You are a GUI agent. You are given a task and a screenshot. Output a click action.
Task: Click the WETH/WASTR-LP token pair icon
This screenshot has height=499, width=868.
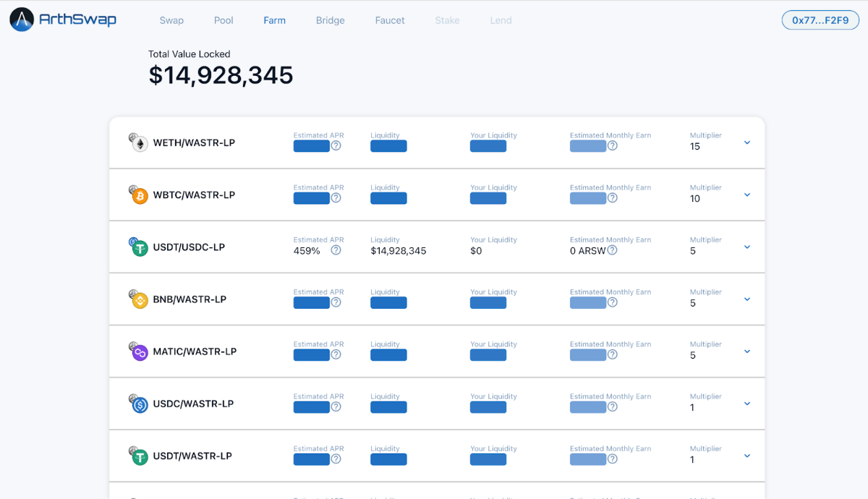click(x=138, y=143)
